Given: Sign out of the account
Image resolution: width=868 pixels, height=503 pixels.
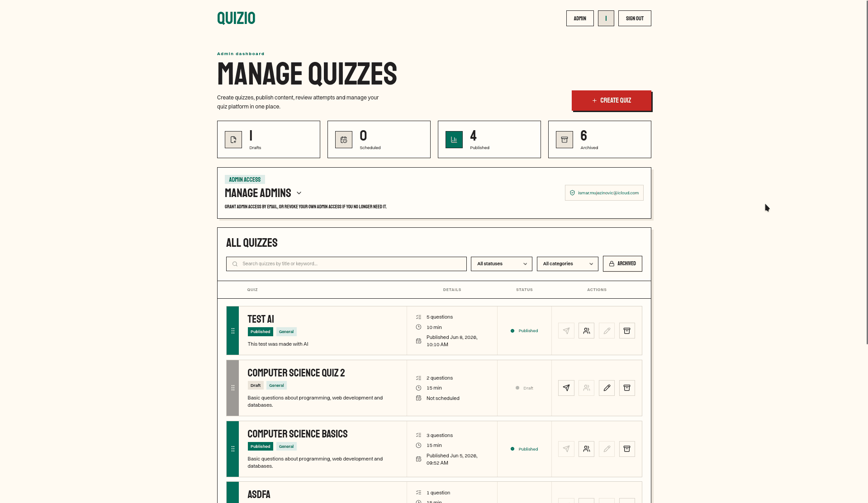Looking at the screenshot, I should click(x=635, y=19).
